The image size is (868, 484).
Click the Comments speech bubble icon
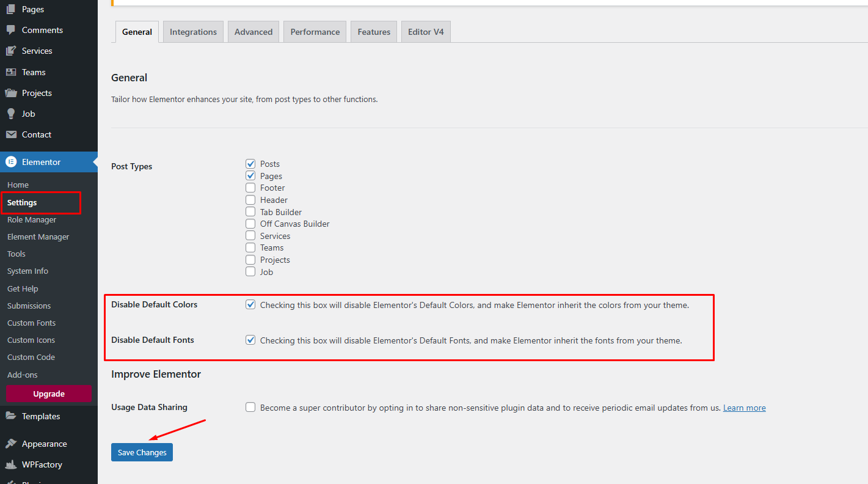[x=11, y=30]
